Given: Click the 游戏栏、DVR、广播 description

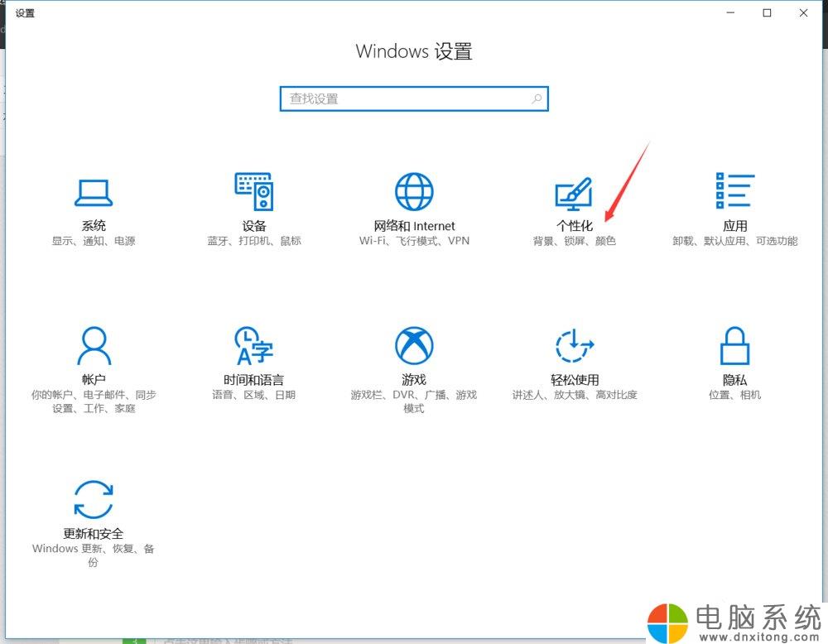Looking at the screenshot, I should tap(414, 401).
